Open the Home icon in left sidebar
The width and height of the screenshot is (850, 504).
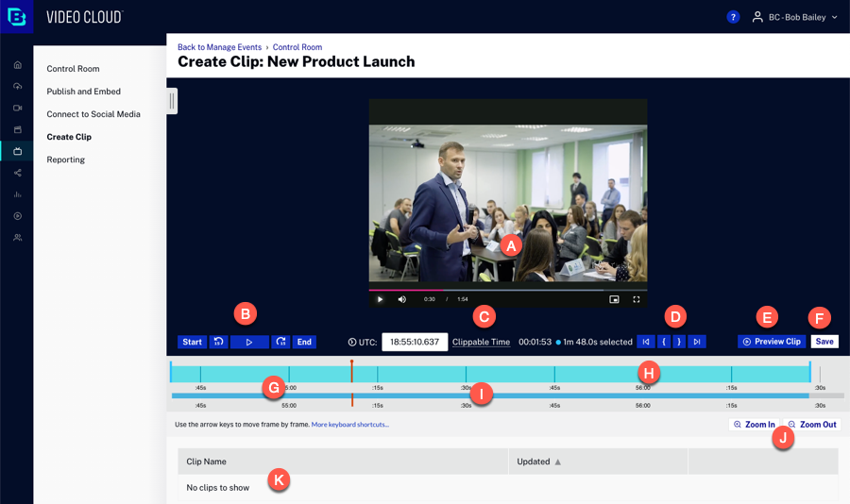tap(17, 65)
